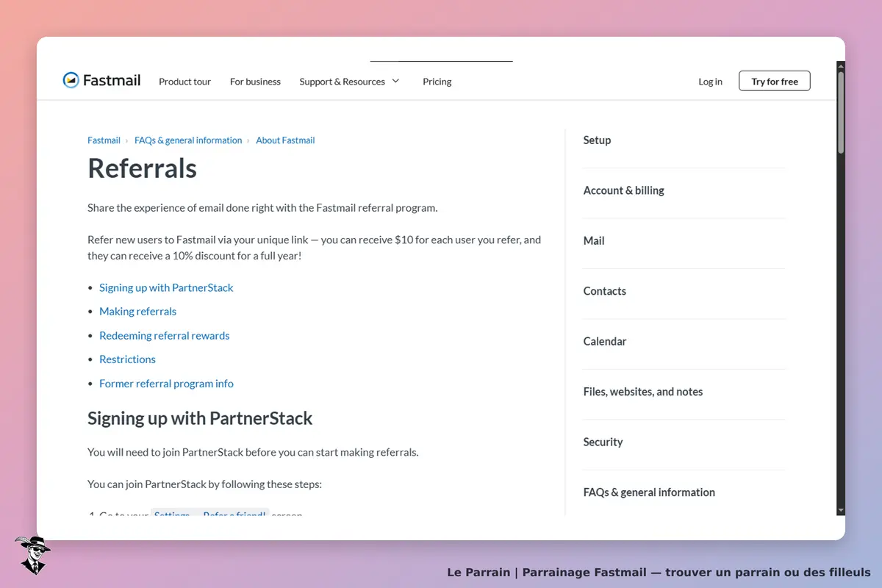Image resolution: width=882 pixels, height=588 pixels.
Task: Go to Fastmail breadcrumb link
Action: click(104, 140)
